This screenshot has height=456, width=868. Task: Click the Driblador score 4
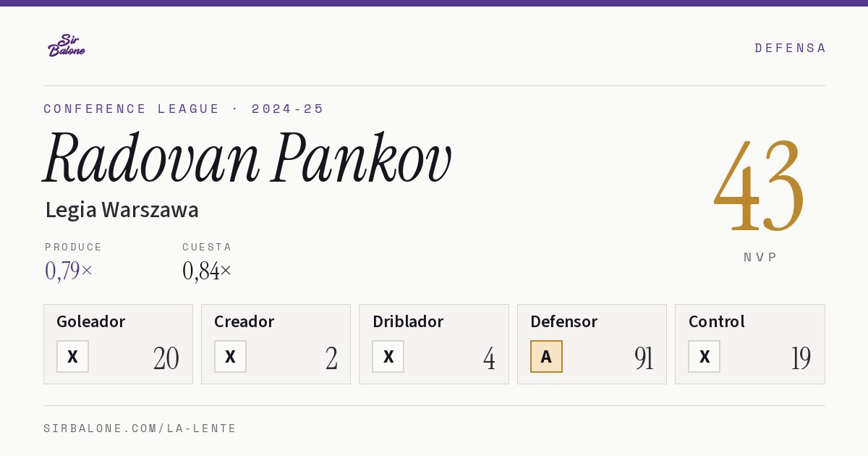click(x=490, y=358)
